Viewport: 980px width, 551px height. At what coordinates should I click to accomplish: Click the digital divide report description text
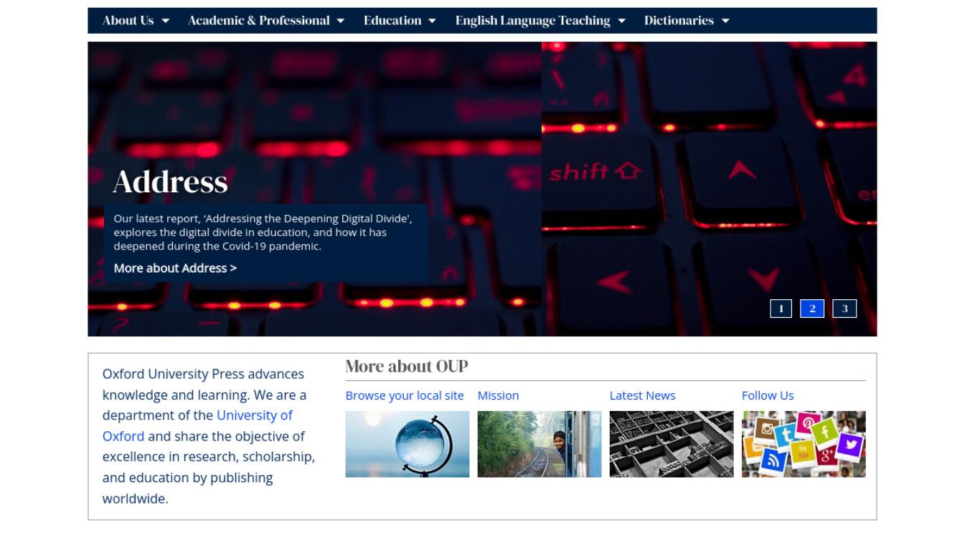click(263, 232)
